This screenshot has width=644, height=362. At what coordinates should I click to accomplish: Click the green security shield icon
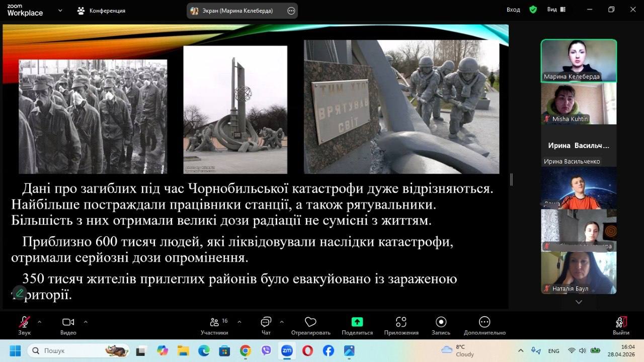click(x=533, y=10)
